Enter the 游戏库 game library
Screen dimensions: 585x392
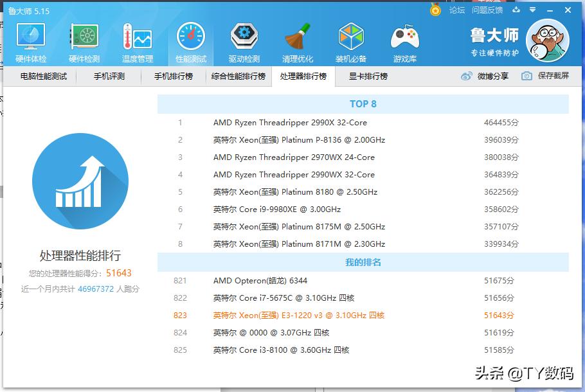point(405,39)
